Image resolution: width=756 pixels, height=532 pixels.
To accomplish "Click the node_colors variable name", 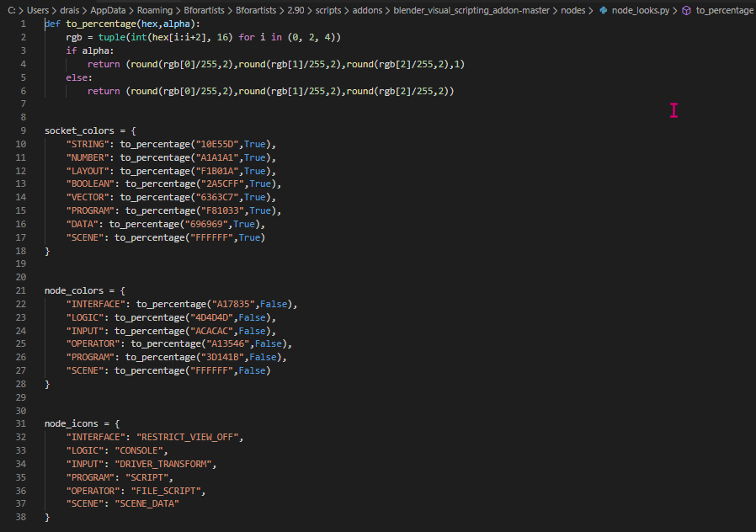I will (74, 290).
